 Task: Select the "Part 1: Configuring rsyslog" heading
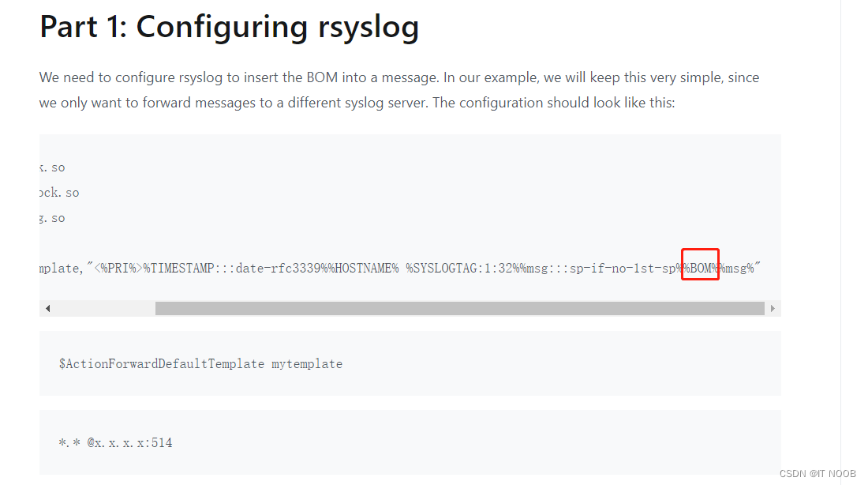(229, 27)
